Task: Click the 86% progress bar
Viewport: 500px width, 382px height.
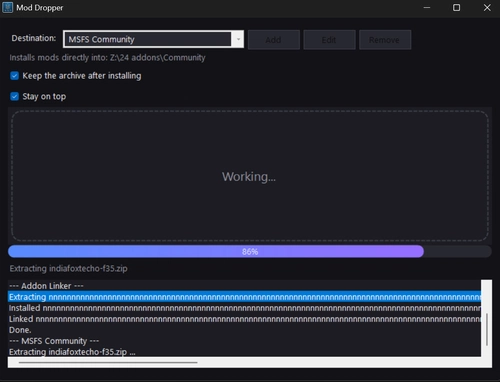Action: [250, 252]
